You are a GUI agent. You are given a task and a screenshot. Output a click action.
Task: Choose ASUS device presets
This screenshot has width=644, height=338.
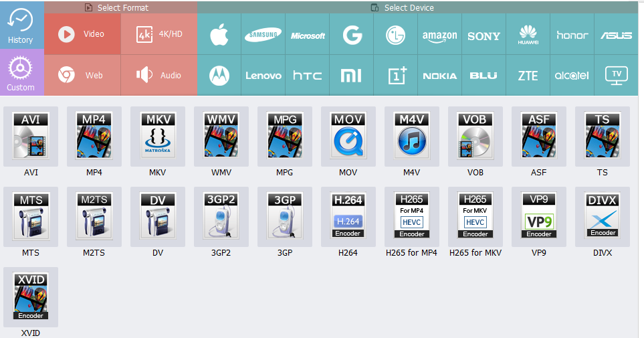point(616,34)
